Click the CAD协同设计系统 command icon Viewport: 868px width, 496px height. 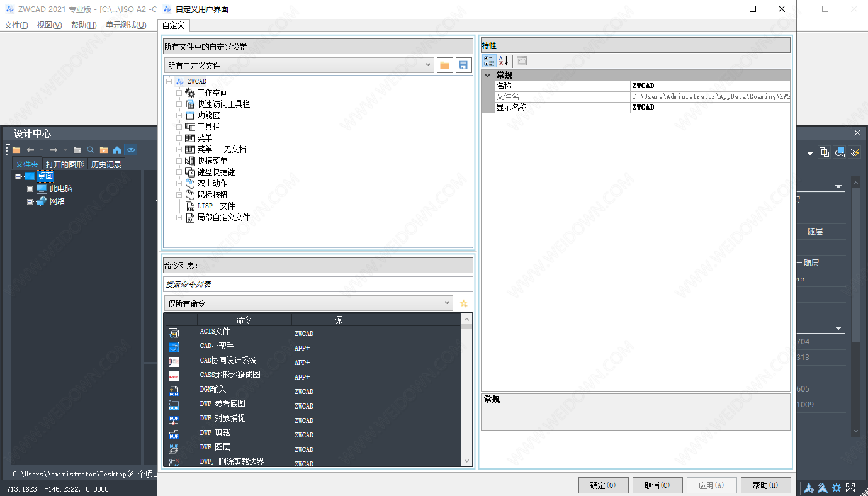click(x=174, y=362)
